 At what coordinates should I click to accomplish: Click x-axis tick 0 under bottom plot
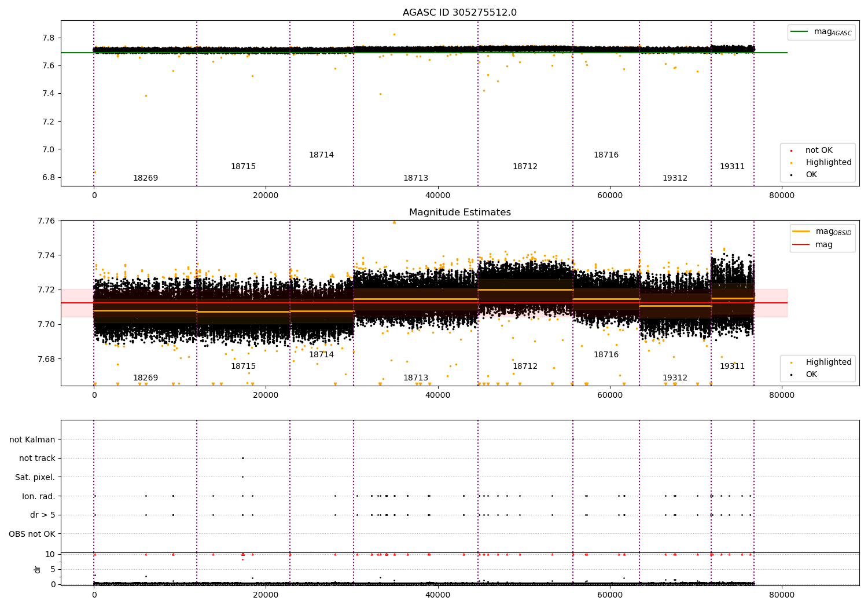point(94,594)
